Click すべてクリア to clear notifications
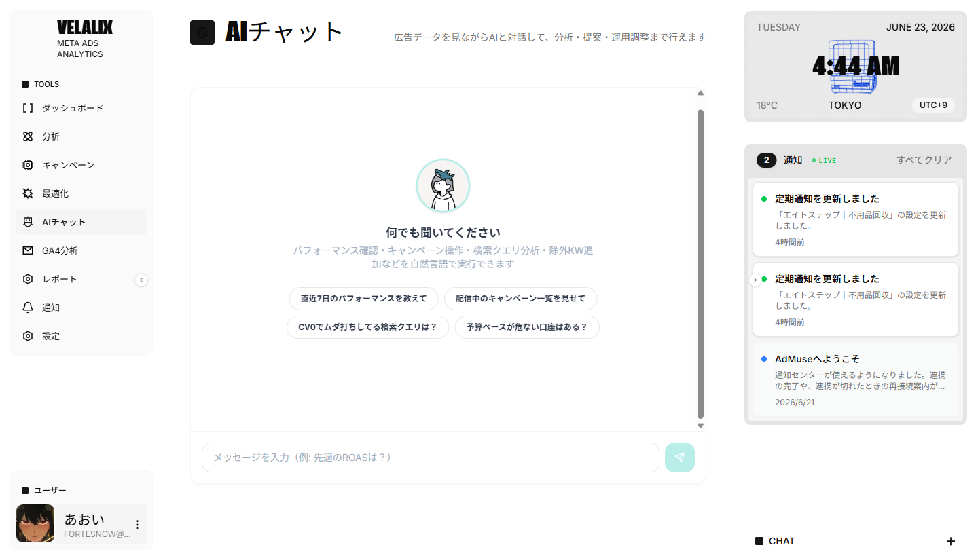Screen dimensions: 978x560 pyautogui.click(x=924, y=160)
